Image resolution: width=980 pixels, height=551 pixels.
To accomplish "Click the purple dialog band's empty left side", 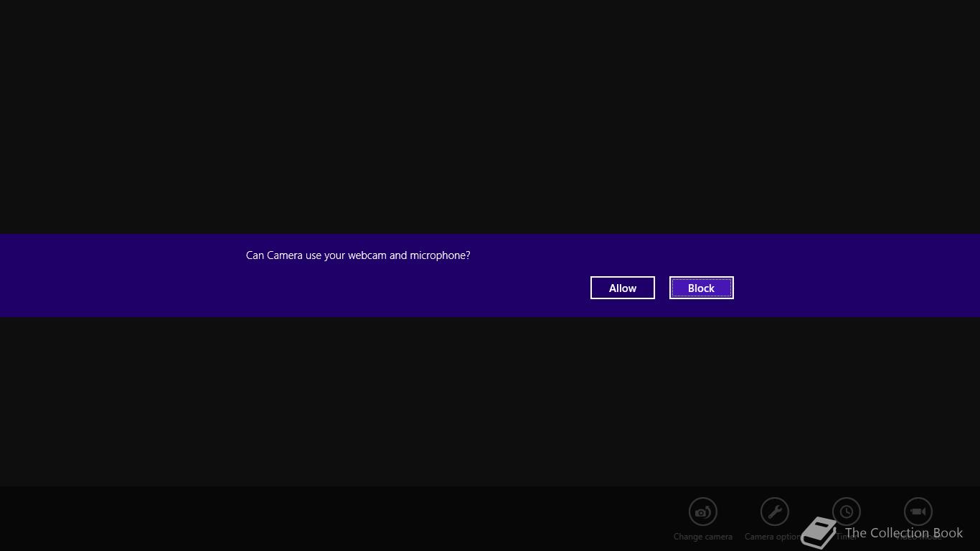I will click(115, 275).
